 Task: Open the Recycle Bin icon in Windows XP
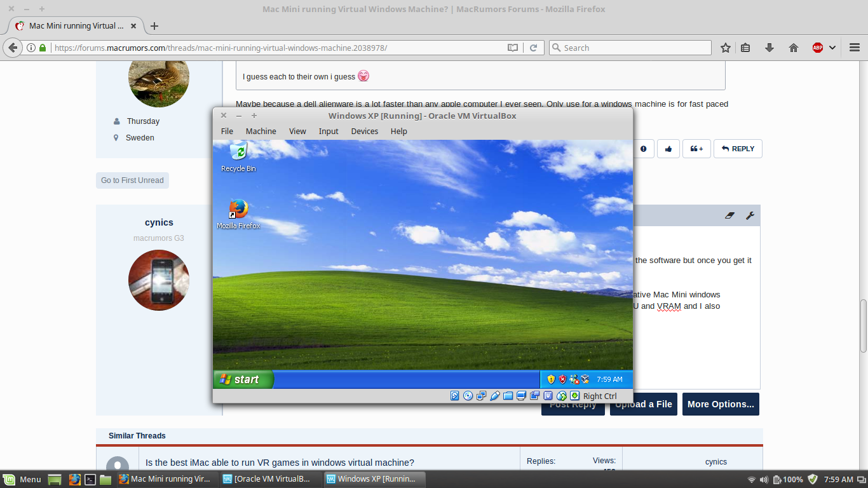[x=238, y=156]
